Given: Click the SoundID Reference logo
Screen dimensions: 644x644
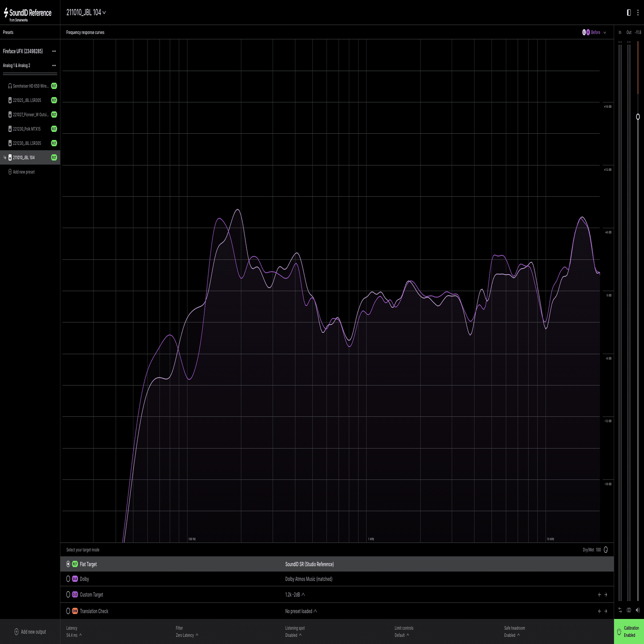Looking at the screenshot, I should pyautogui.click(x=28, y=13).
